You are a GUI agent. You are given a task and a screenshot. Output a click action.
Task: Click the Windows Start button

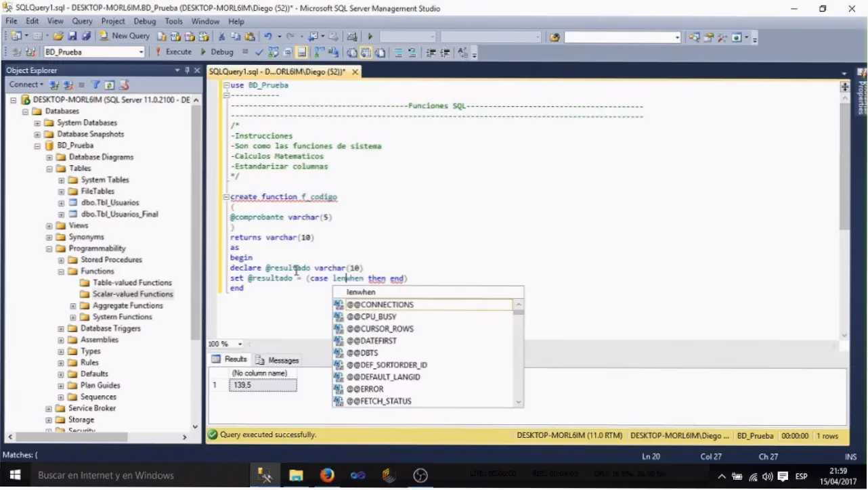14,475
